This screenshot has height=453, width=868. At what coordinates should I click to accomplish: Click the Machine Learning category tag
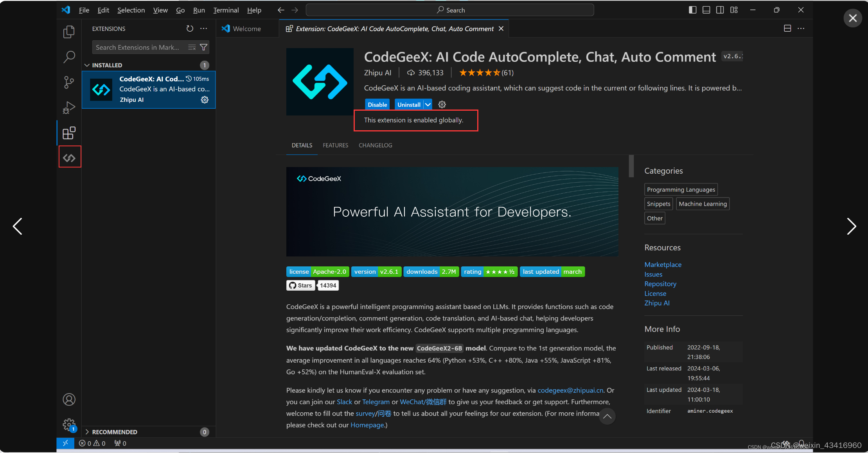[x=703, y=204]
